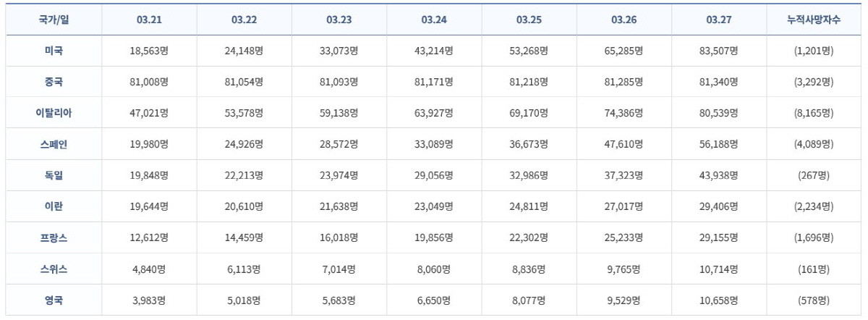
Task: Select the 10,658명 cell for 영국
Action: 719,300
